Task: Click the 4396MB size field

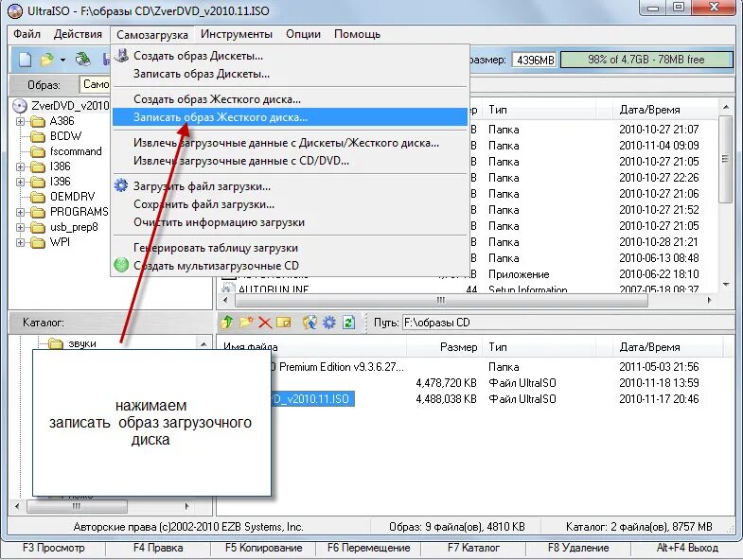Action: coord(535,61)
